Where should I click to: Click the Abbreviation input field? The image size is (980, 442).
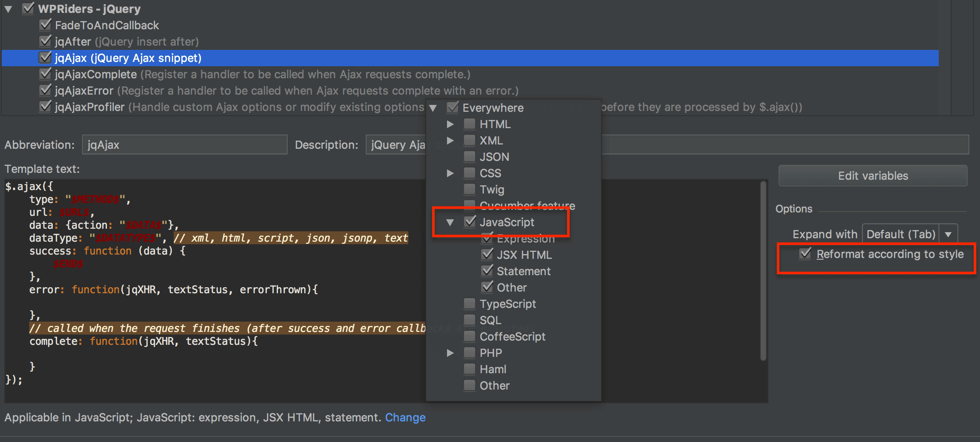tap(184, 145)
